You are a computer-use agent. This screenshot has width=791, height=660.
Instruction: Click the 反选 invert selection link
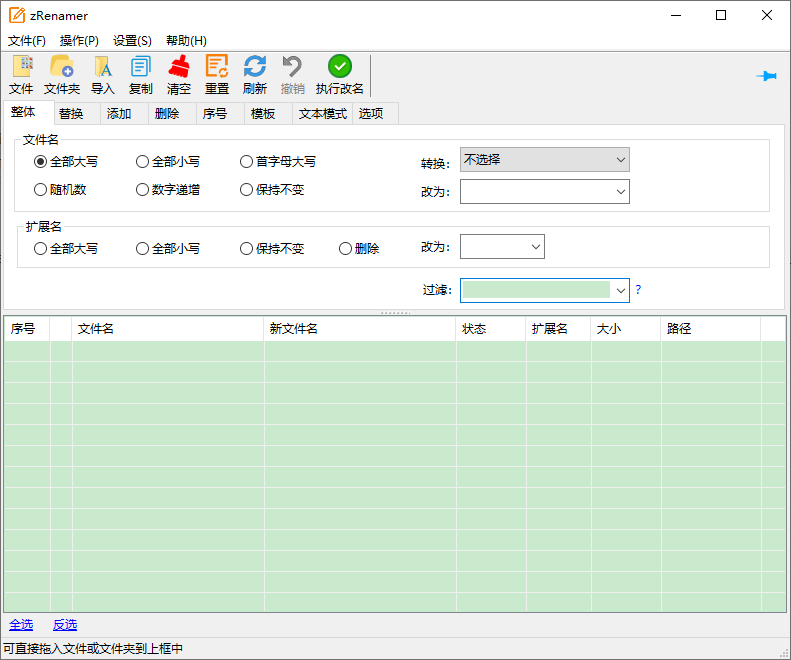click(65, 624)
